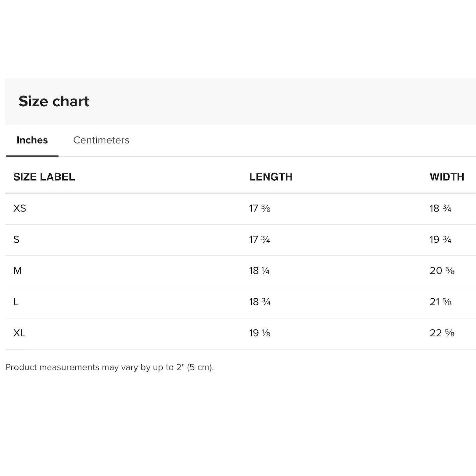Image resolution: width=476 pixels, height=476 pixels.
Task: Select the M size row label
Action: click(18, 271)
